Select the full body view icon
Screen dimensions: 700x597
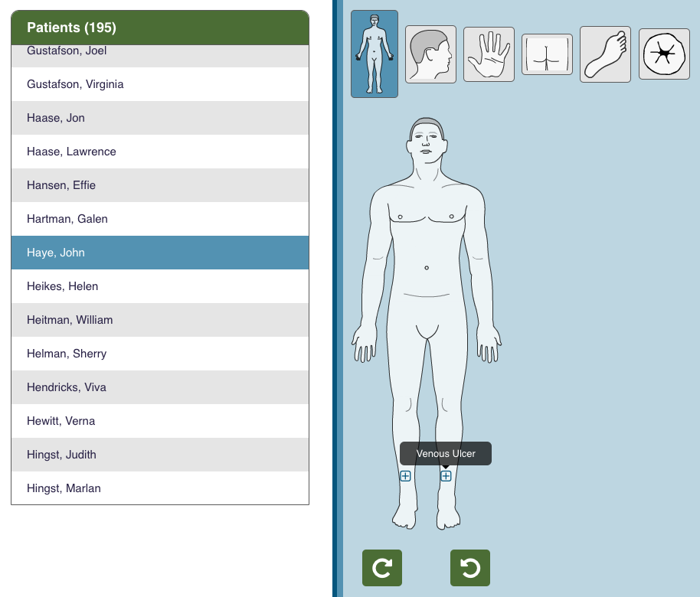pyautogui.click(x=374, y=54)
